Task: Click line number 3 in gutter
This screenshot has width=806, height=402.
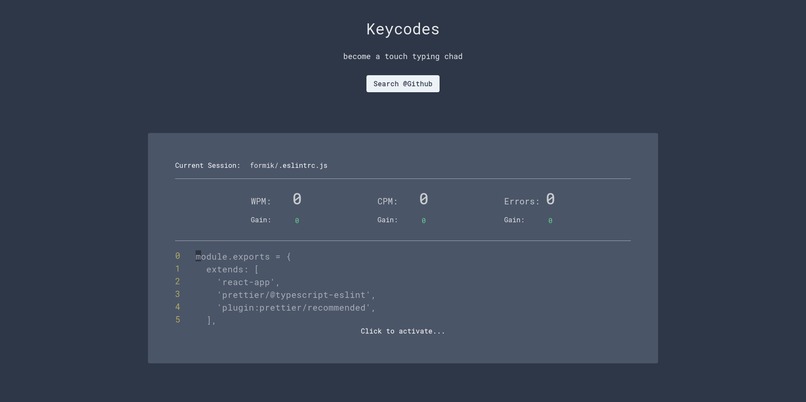Action: (x=177, y=294)
